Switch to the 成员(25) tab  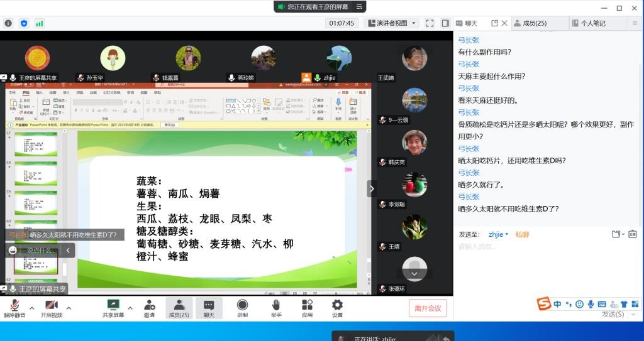(x=530, y=23)
